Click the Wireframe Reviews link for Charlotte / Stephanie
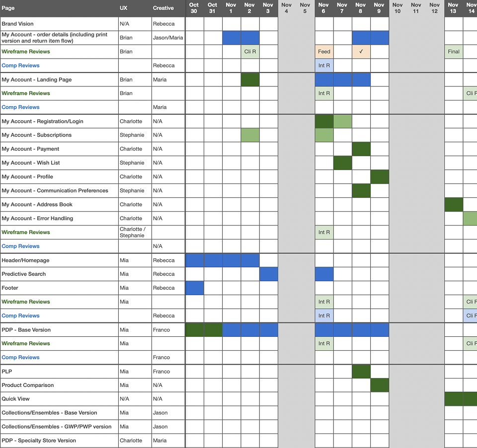This screenshot has width=477, height=448. (25, 232)
